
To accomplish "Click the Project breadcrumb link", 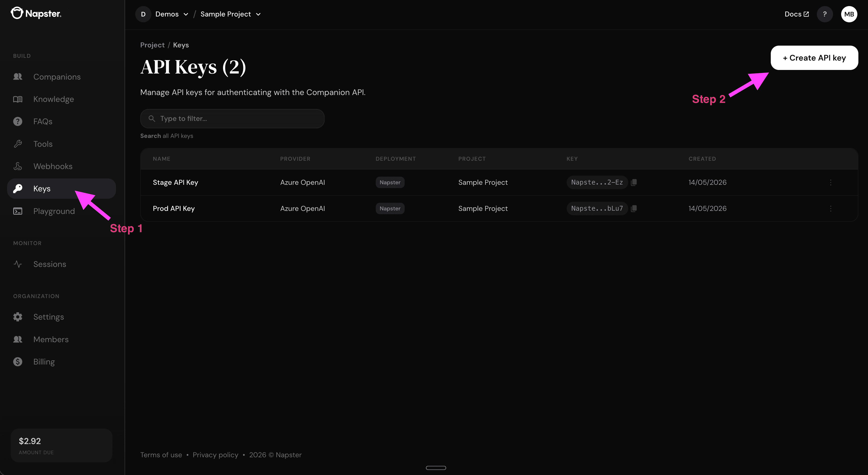I will [x=152, y=45].
